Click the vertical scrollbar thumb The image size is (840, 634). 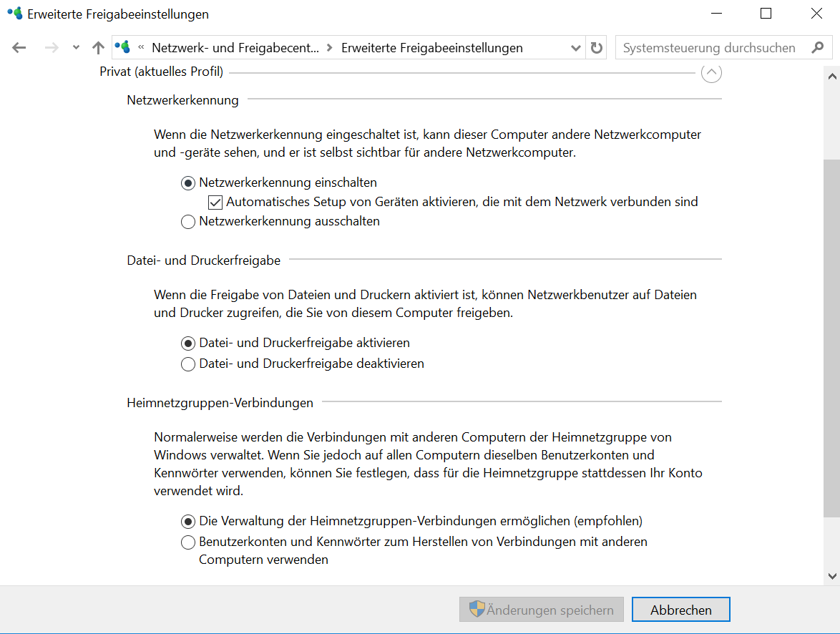click(x=832, y=338)
